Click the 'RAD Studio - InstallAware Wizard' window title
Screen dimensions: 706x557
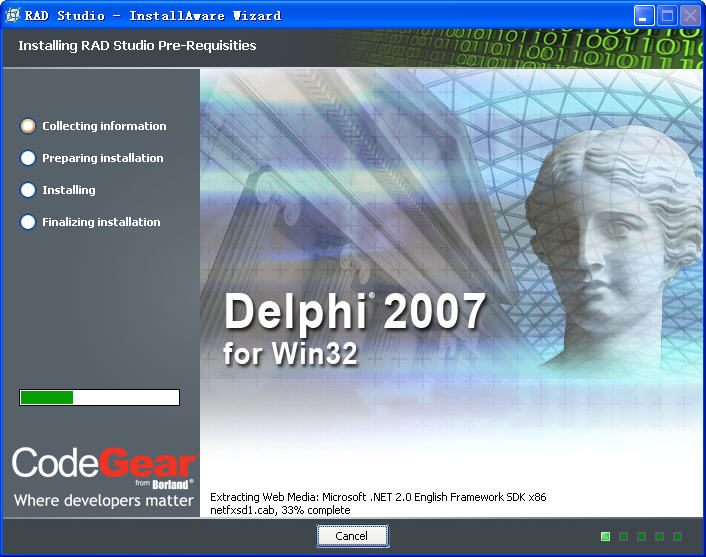tap(153, 16)
